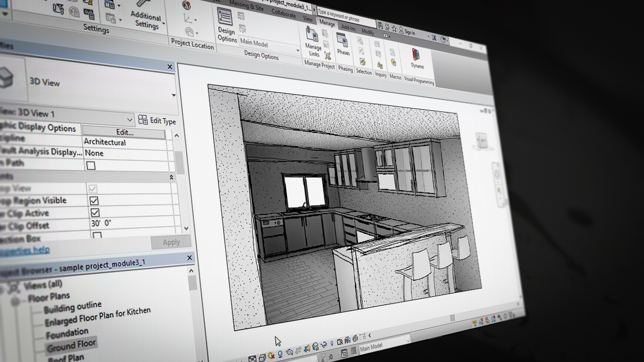The height and width of the screenshot is (362, 644).
Task: Toggle Visual Style cube icon in view control bar
Action: click(x=262, y=358)
